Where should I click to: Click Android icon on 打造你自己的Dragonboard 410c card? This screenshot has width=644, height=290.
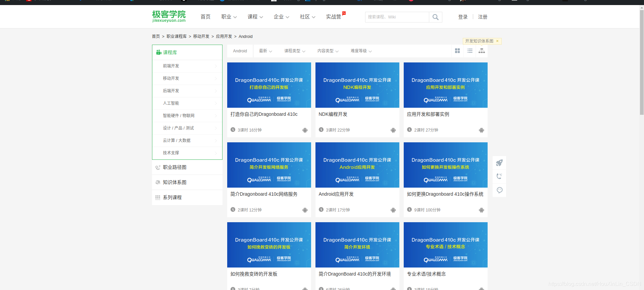305,130
